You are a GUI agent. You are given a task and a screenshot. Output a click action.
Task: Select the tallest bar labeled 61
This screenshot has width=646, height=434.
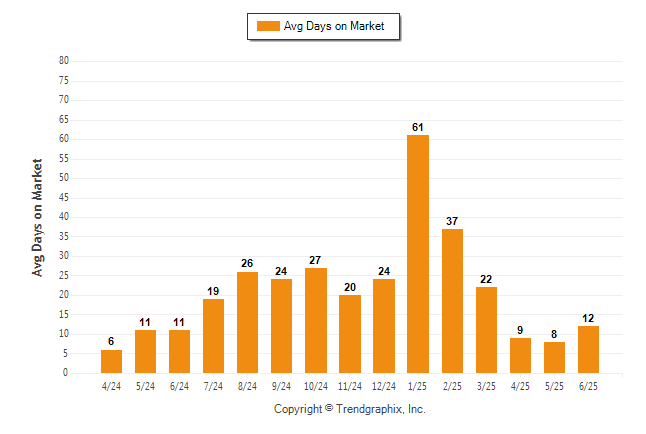pyautogui.click(x=418, y=254)
